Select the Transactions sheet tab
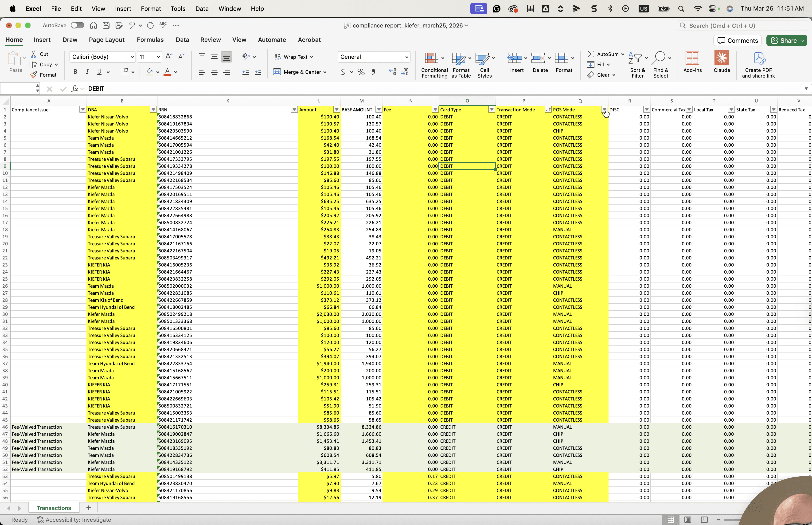 point(54,508)
